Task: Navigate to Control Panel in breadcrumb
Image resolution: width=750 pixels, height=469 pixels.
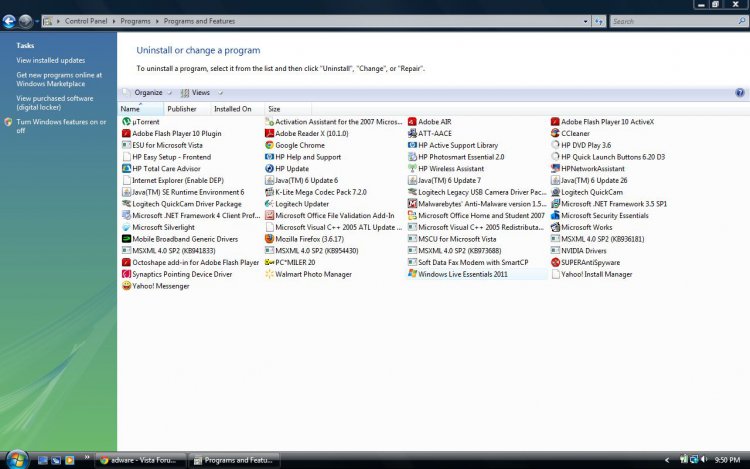Action: (86, 21)
